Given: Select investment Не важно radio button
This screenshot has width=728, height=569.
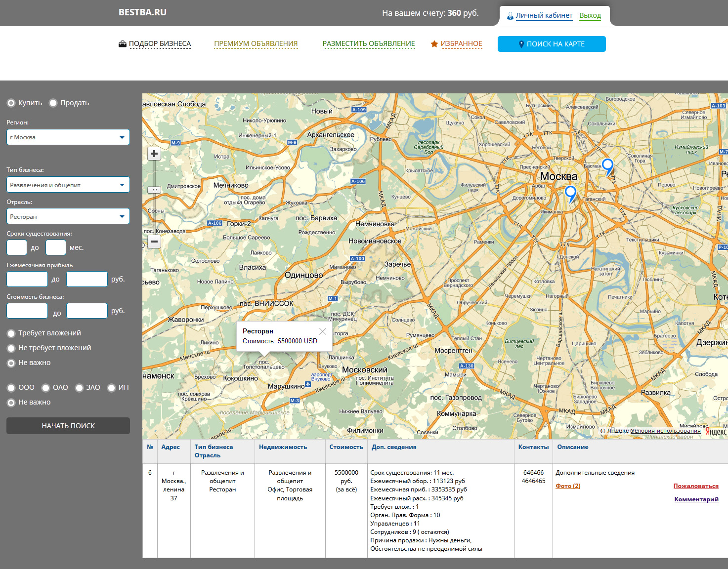Looking at the screenshot, I should click(x=11, y=363).
